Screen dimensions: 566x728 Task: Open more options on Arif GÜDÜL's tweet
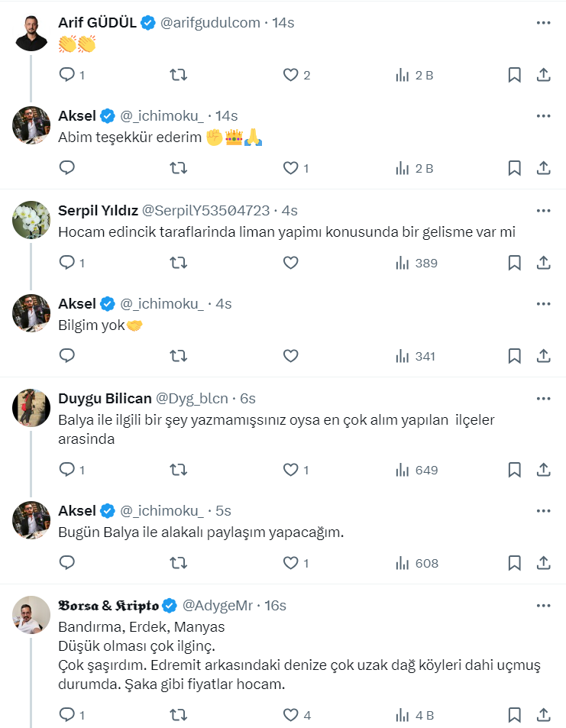pos(543,23)
